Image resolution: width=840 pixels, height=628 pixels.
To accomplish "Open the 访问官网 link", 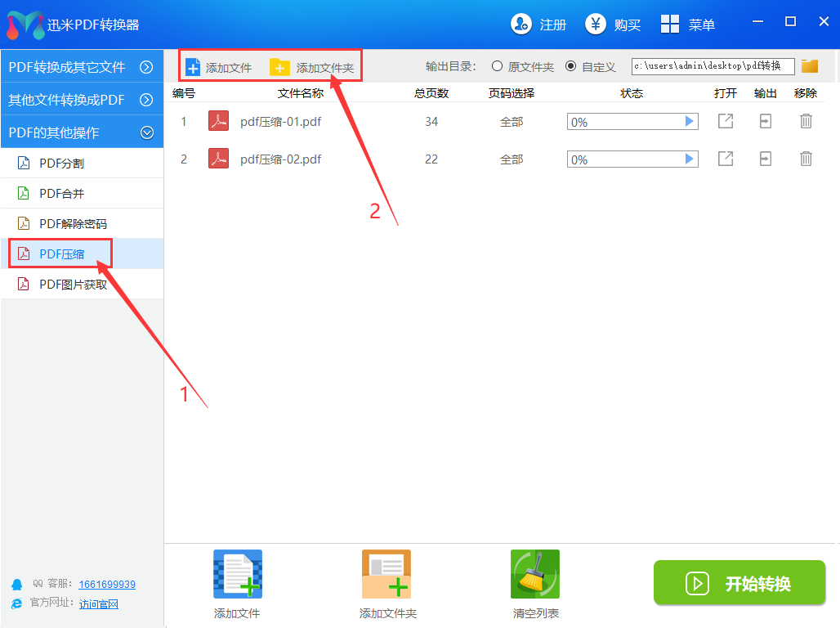I will click(x=99, y=603).
